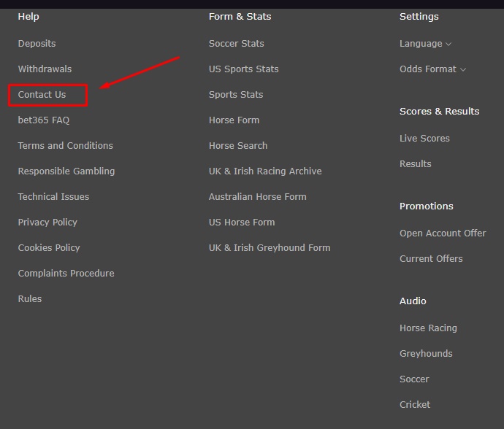Click the Form & Stats heading
Viewport: 504px width, 429px height.
tap(240, 16)
